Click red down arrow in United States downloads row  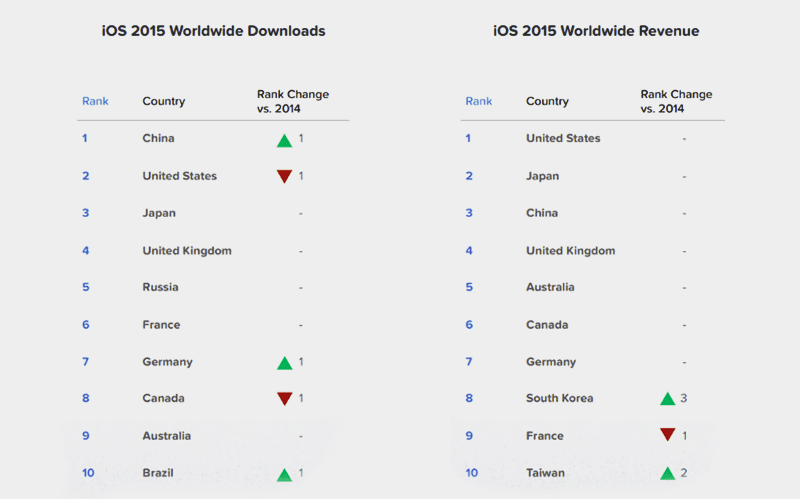click(x=284, y=177)
